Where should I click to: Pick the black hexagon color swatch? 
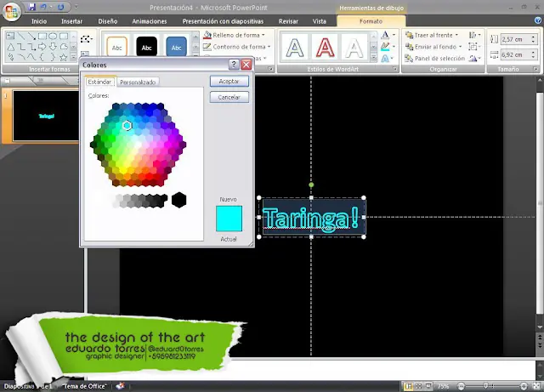point(179,200)
